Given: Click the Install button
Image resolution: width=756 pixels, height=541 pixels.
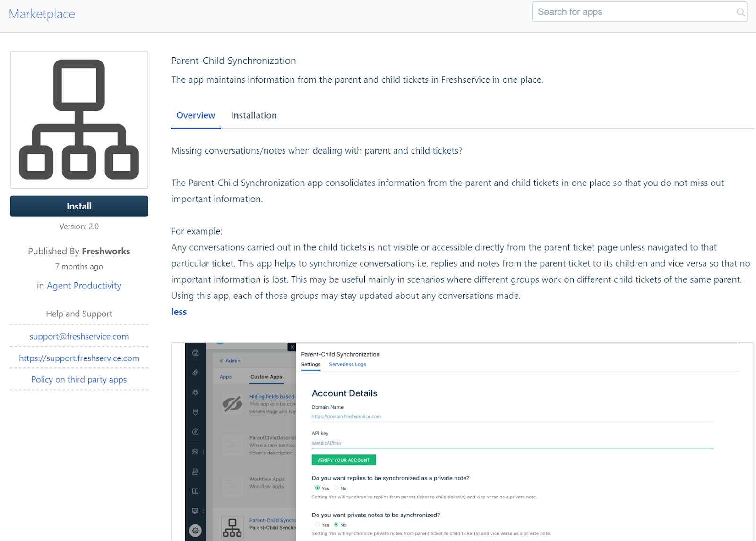Looking at the screenshot, I should (x=79, y=206).
